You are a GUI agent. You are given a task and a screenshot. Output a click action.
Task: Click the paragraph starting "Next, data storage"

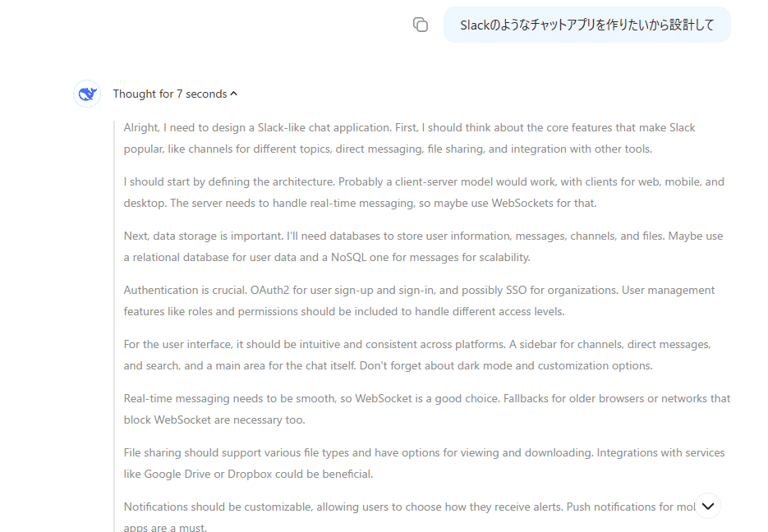pyautogui.click(x=411, y=246)
